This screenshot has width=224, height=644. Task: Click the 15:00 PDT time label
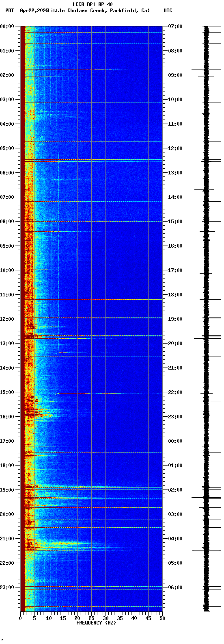pyautogui.click(x=7, y=392)
